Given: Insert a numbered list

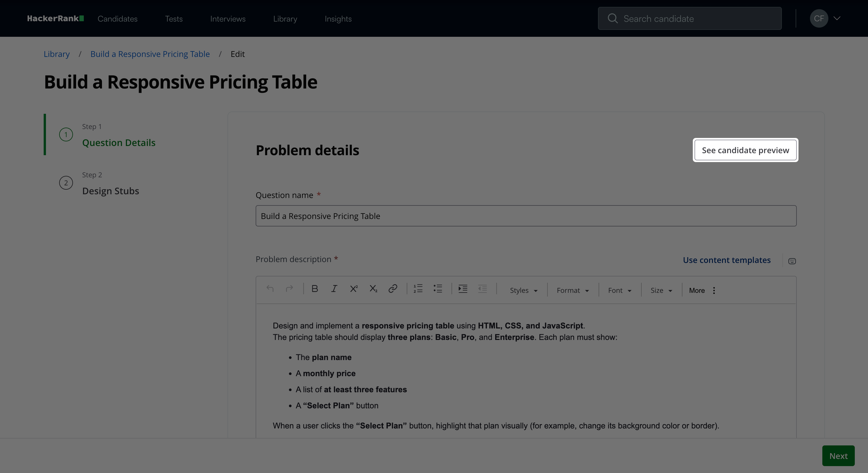Looking at the screenshot, I should pos(418,289).
